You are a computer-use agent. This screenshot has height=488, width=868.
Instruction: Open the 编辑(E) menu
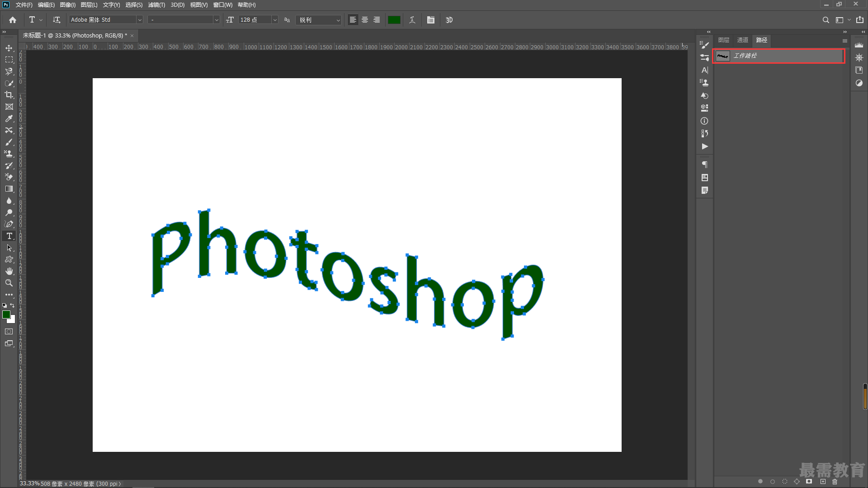[46, 5]
